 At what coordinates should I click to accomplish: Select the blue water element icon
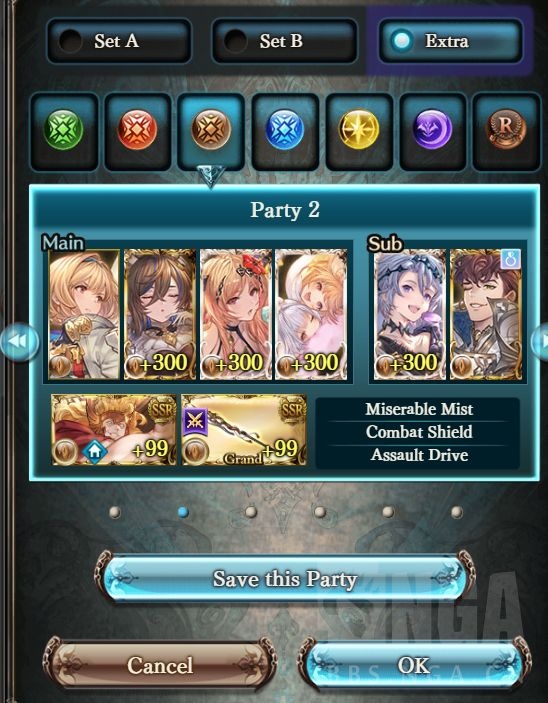[285, 130]
